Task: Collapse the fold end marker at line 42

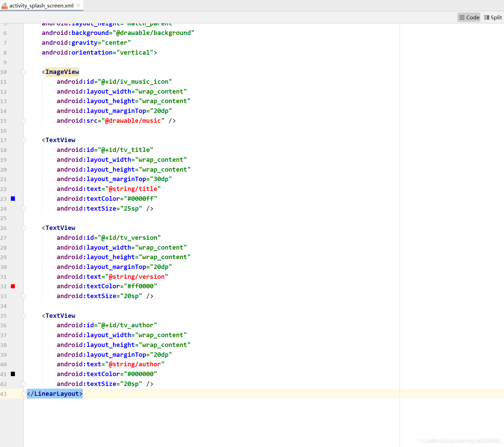Action: [x=24, y=384]
